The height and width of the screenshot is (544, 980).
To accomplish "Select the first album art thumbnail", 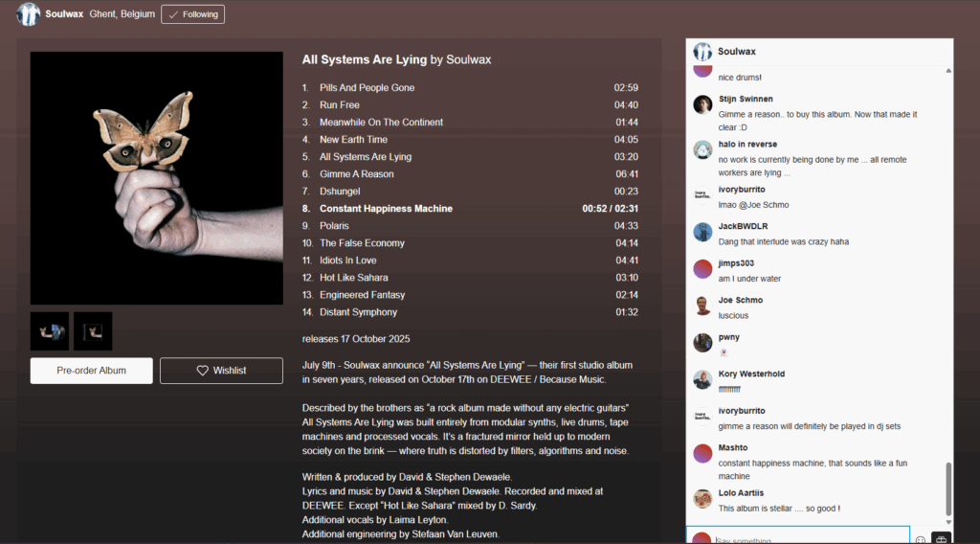I will (x=50, y=331).
